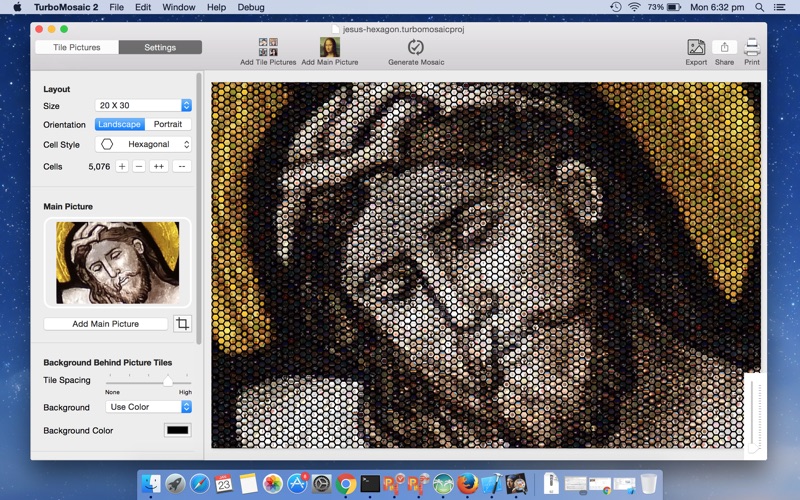Open Notes in the dock
Image resolution: width=800 pixels, height=500 pixels.
tap(248, 483)
